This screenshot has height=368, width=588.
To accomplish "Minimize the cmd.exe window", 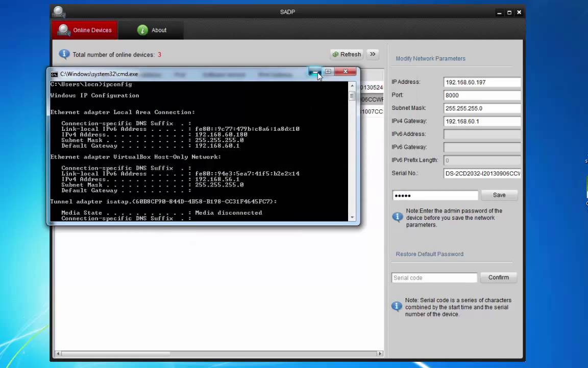I will 315,72.
